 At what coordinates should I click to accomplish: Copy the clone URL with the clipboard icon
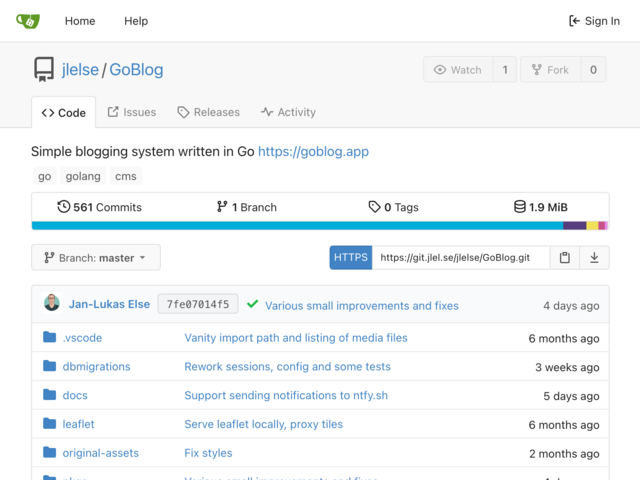[x=564, y=258]
